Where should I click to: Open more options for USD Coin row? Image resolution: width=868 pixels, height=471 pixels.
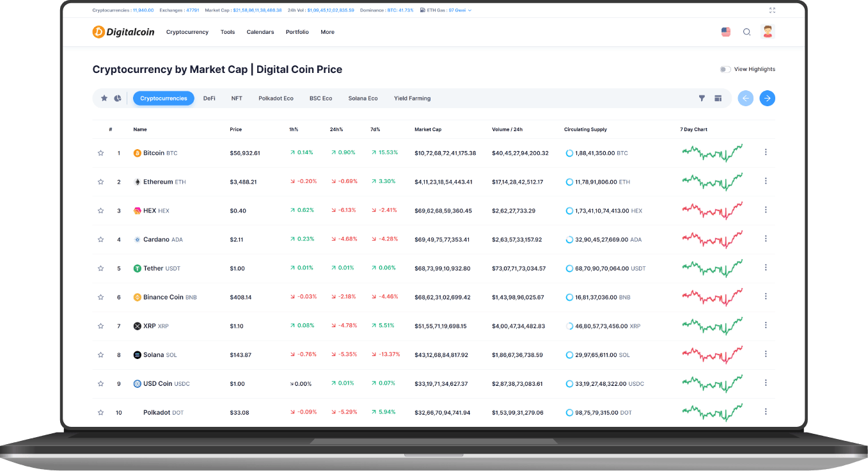[x=766, y=383]
